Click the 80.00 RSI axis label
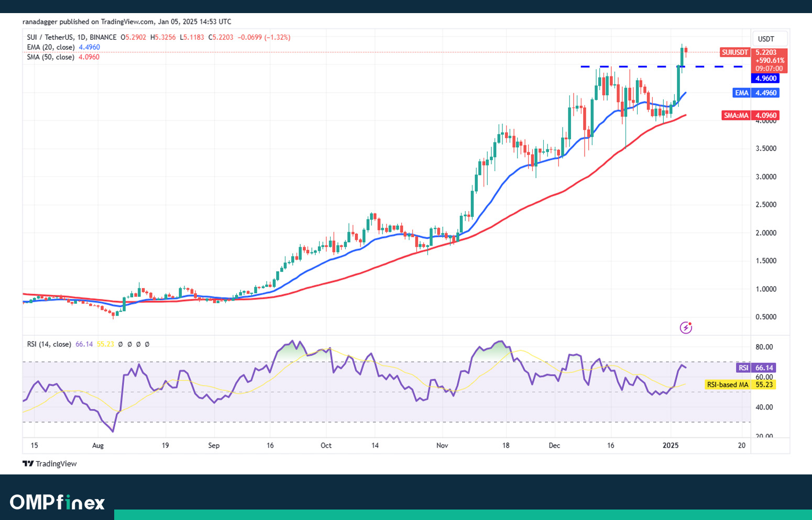The width and height of the screenshot is (812, 520). [x=764, y=347]
